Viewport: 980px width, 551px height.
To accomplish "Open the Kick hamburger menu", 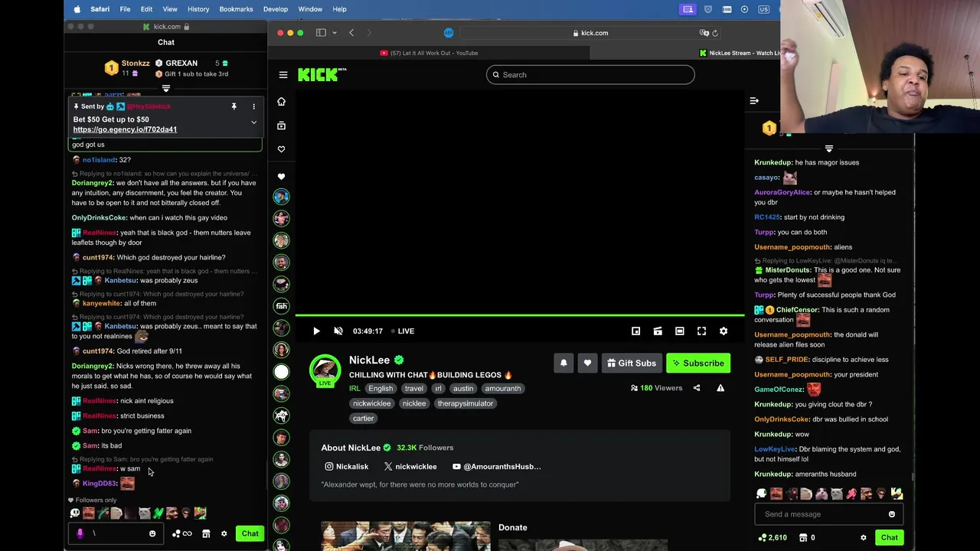I will 283,75.
